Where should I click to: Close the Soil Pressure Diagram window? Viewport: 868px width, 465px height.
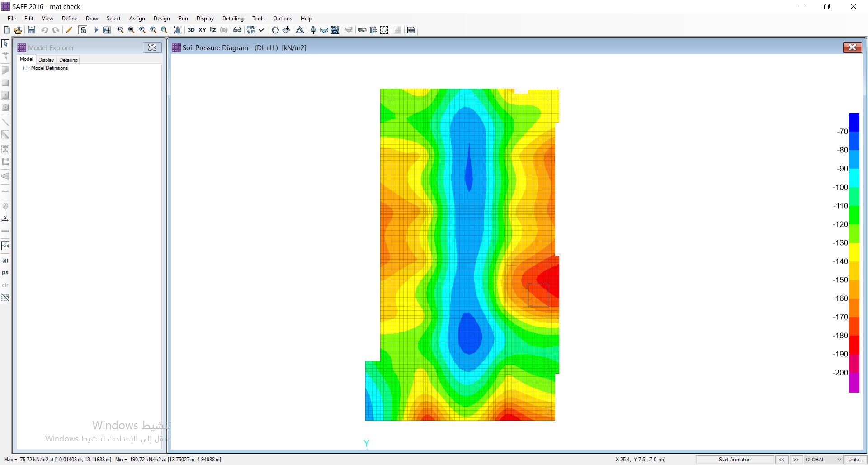(x=852, y=47)
